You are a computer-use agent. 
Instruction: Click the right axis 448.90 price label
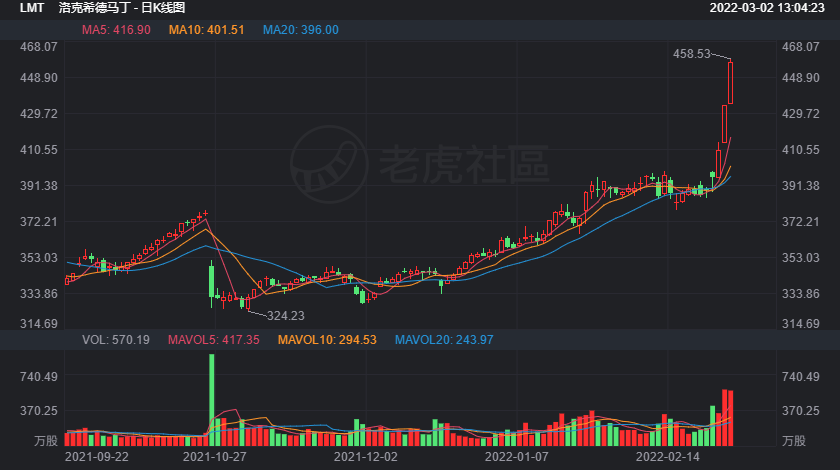[x=800, y=78]
